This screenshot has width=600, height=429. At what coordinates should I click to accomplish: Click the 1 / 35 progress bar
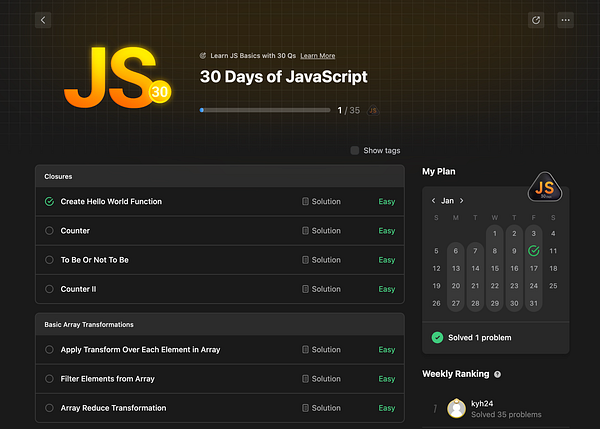tap(265, 110)
